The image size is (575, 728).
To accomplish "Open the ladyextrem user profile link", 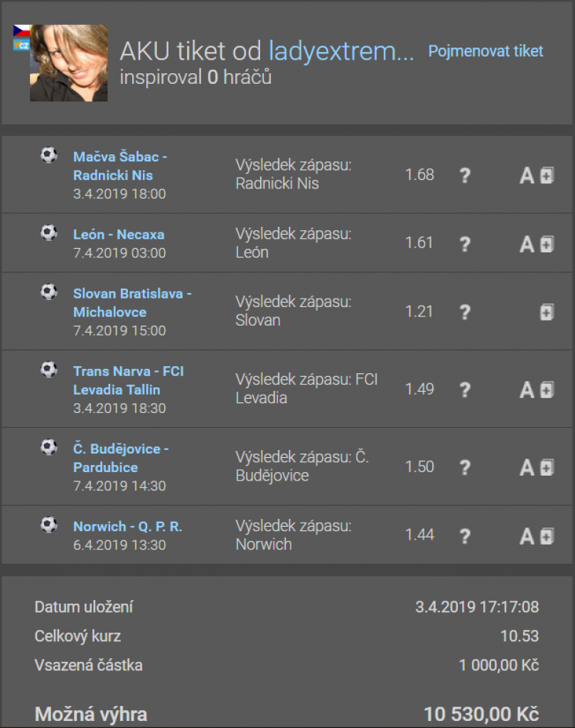I will coord(341,51).
